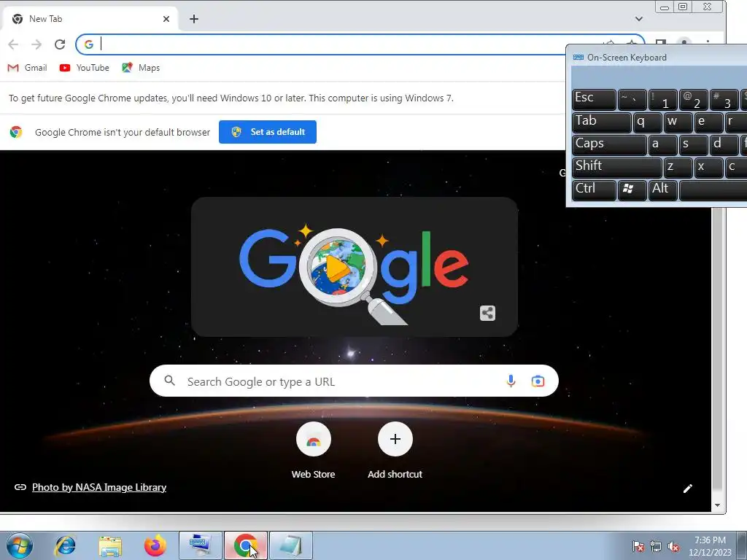Click the Google G icon in address bar
Screen dimensions: 747x560
[88, 44]
